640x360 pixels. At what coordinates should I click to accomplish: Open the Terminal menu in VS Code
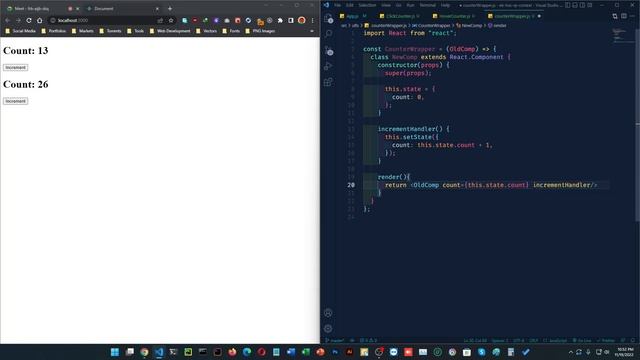(x=427, y=5)
